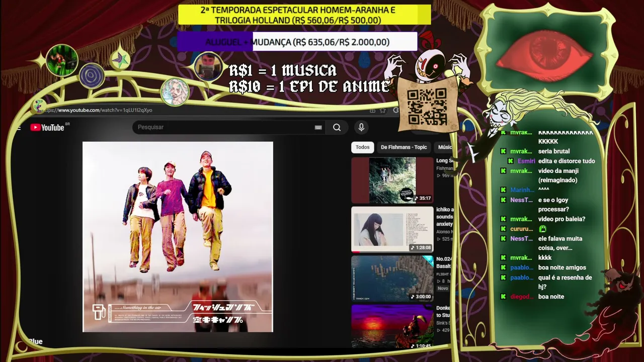Click the Fishmans album cover video
The image size is (644, 362).
point(178,237)
